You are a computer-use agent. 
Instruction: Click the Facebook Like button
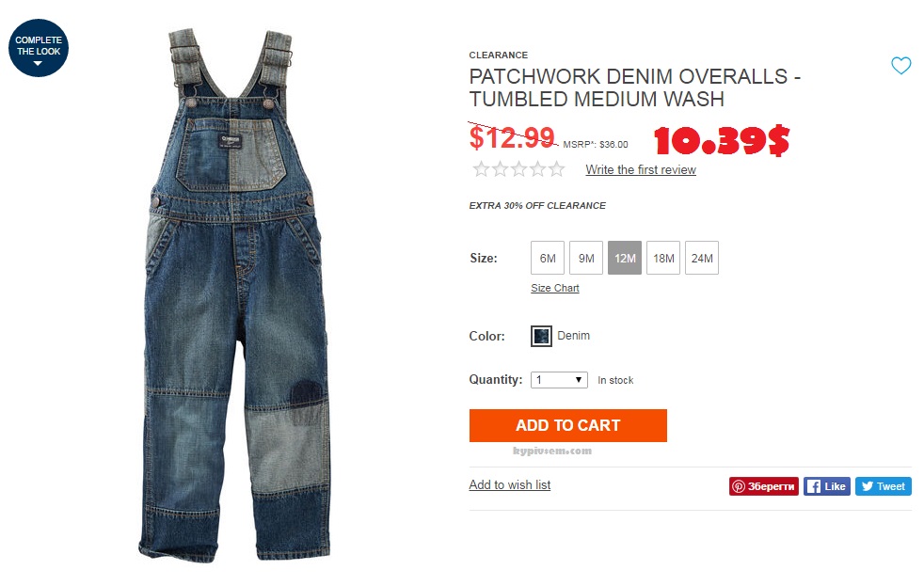click(x=827, y=486)
